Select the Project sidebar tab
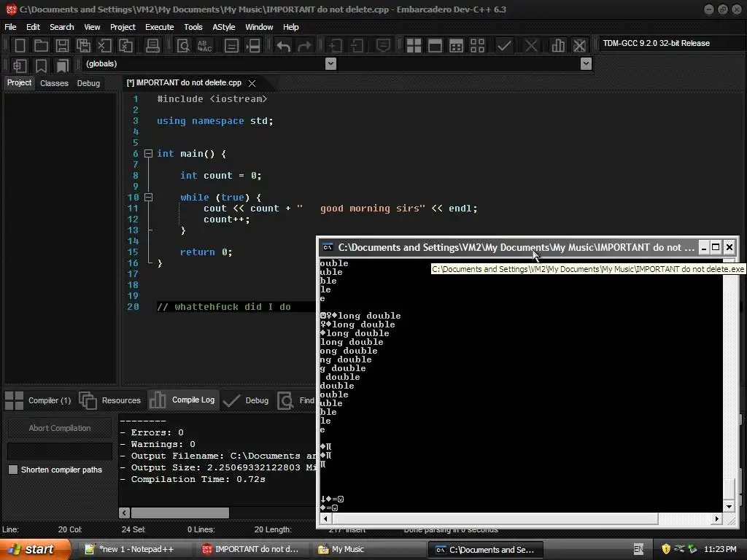 (x=19, y=83)
